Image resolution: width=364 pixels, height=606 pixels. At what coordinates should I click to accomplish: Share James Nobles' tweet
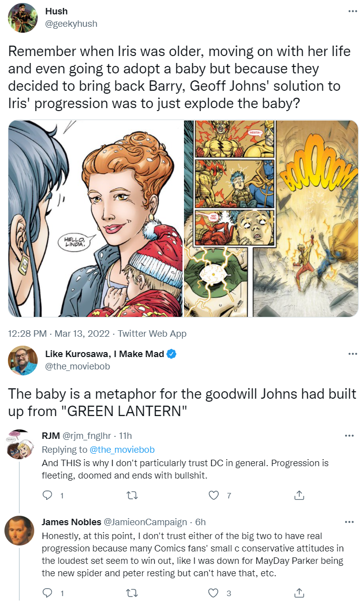tap(299, 593)
